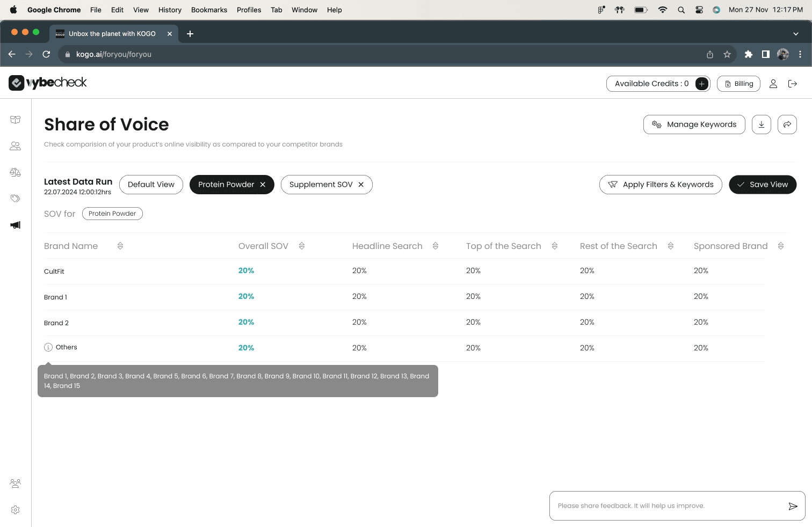Screen dimensions: 812x527
Task: Open the user profile icon
Action: click(773, 84)
